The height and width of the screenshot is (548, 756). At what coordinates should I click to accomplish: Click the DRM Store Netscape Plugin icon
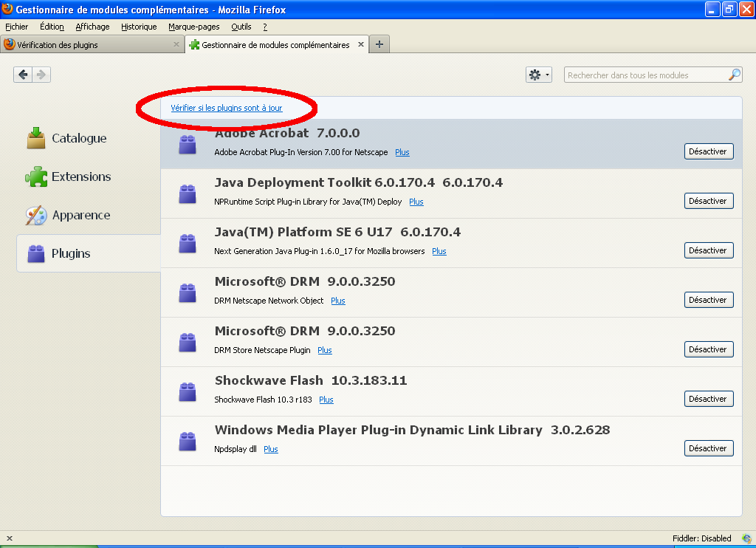188,343
